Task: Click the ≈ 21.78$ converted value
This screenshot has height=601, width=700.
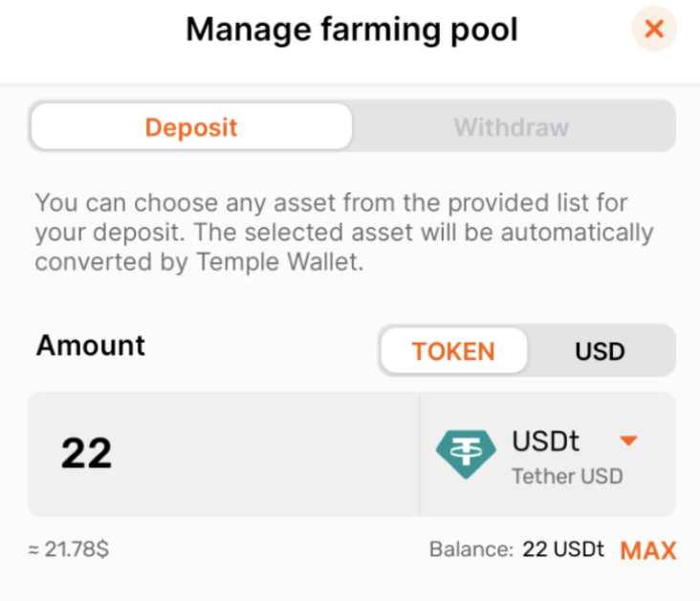Action: (x=69, y=549)
